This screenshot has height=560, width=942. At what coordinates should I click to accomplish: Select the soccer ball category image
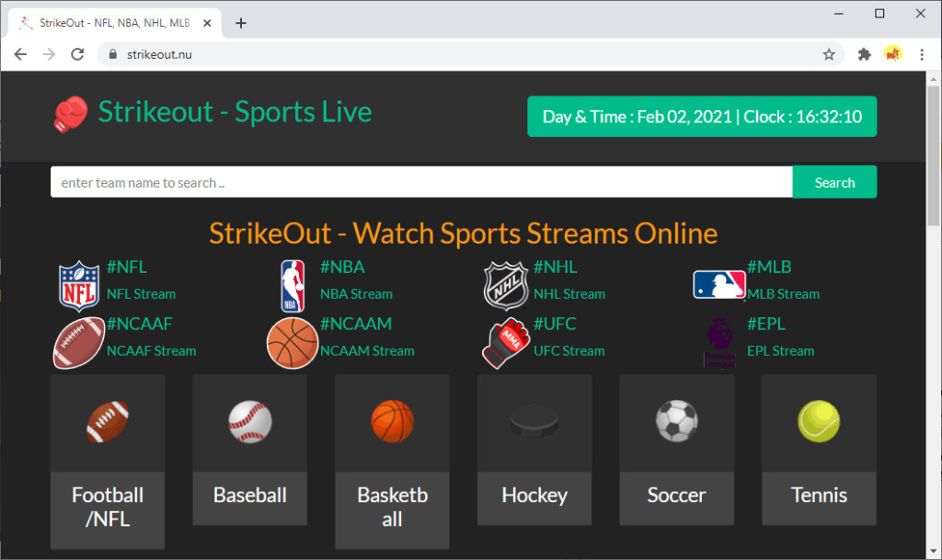pyautogui.click(x=676, y=421)
